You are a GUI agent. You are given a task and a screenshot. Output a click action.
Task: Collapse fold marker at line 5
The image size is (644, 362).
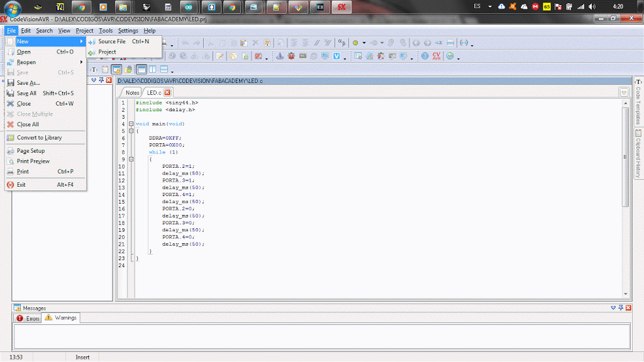coord(131,131)
